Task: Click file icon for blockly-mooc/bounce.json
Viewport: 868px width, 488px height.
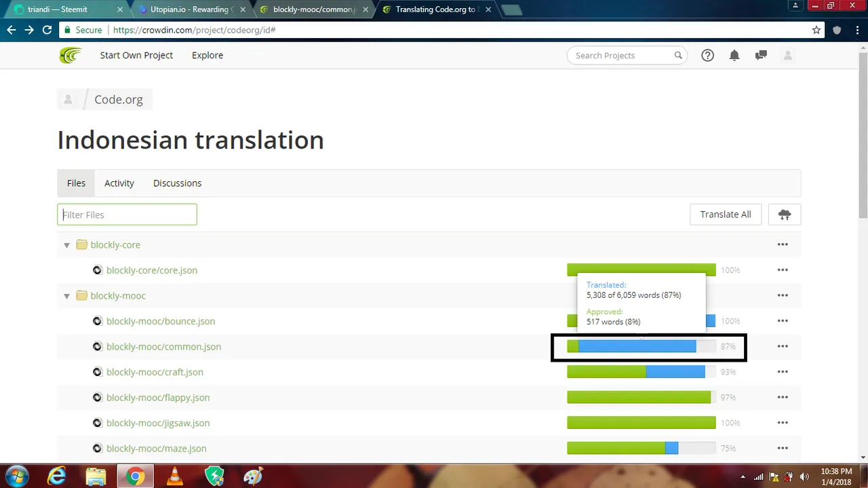Action: (97, 321)
